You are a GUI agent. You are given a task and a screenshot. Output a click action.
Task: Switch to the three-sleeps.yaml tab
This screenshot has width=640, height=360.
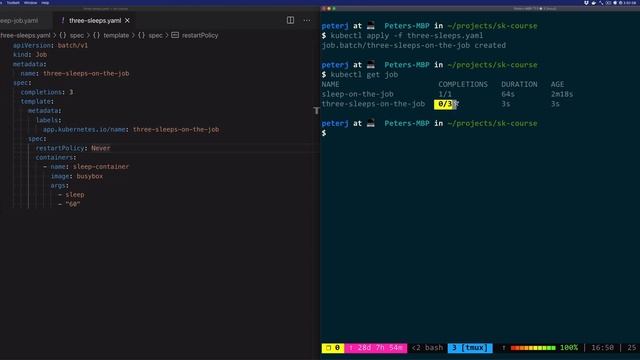click(x=95, y=20)
